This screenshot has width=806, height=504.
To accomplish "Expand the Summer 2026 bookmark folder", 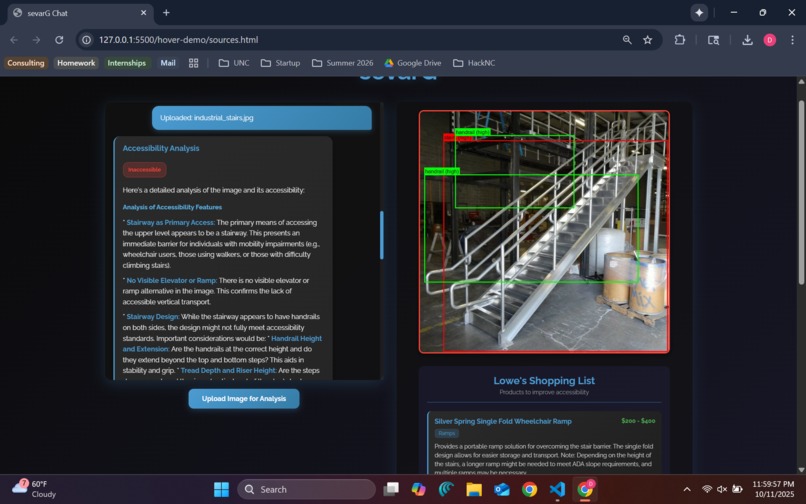I will [x=342, y=63].
